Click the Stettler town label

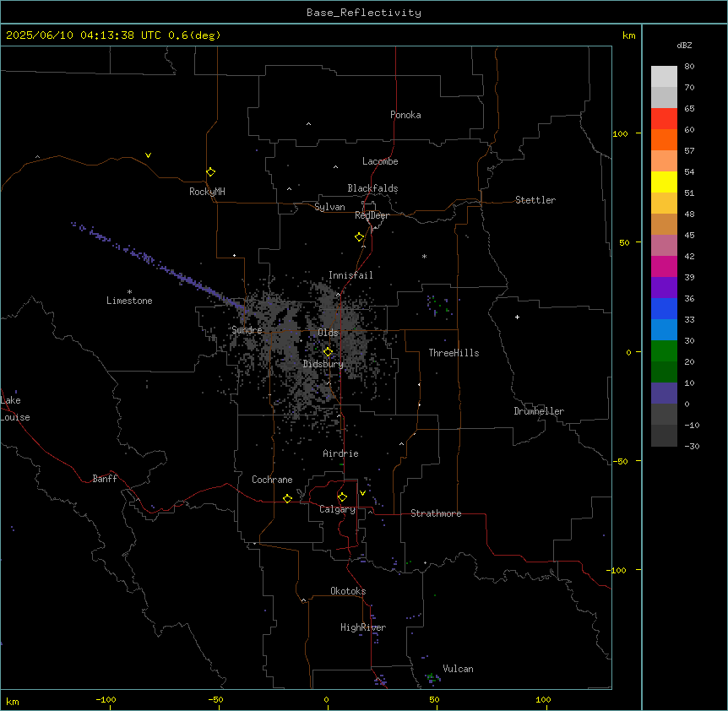pyautogui.click(x=535, y=200)
